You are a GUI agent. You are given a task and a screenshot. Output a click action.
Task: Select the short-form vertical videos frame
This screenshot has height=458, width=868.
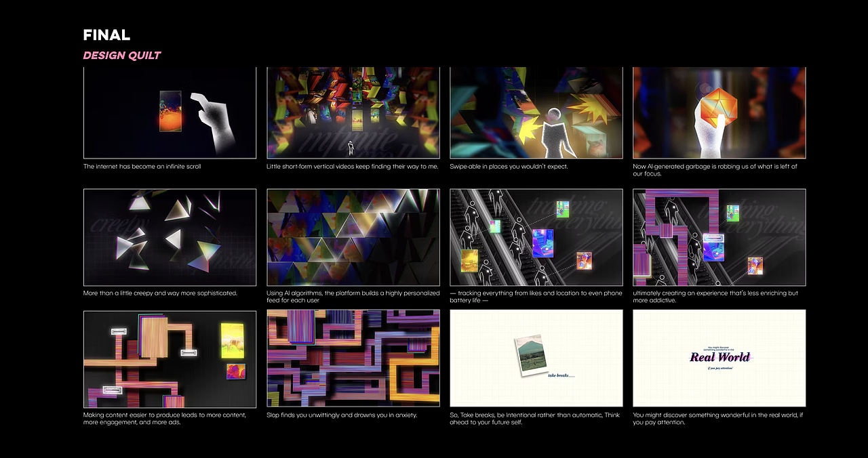(x=353, y=112)
